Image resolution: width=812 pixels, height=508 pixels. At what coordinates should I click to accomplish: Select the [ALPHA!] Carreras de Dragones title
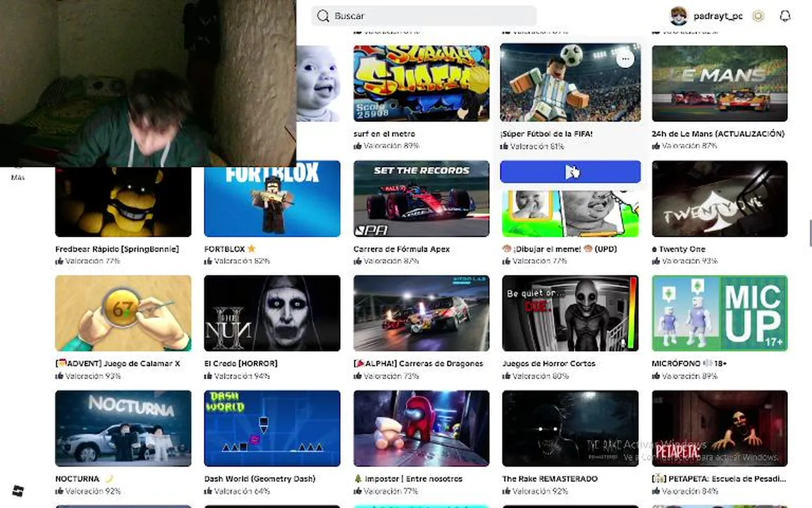pos(419,363)
